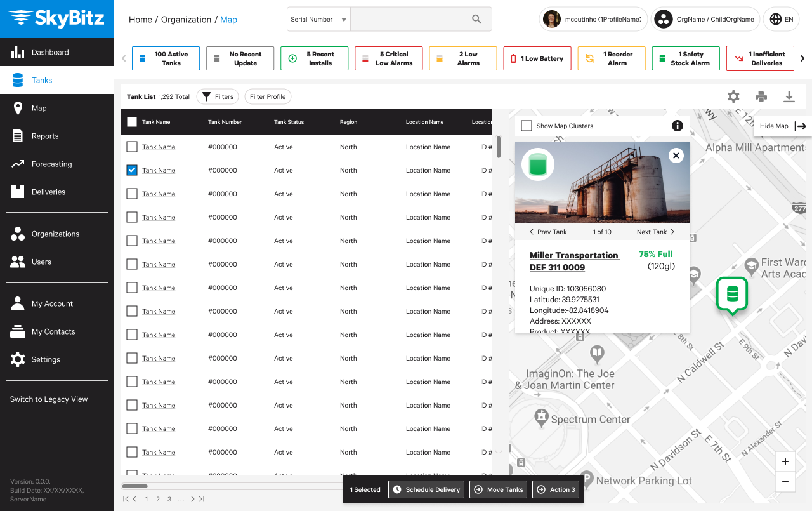Uncheck the selected second tank row checkbox
Viewport: 812px width, 511px height.
(132, 170)
